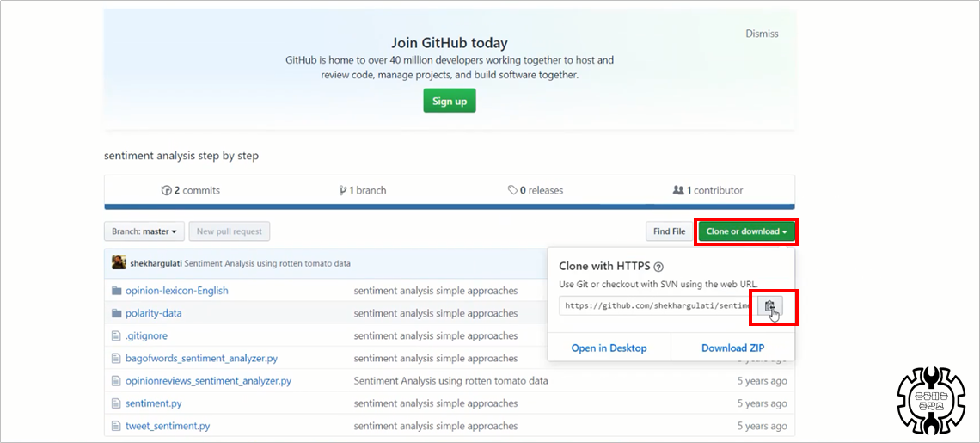This screenshot has width=980, height=443.
Task: Open commit message in tweet_sentiment.py row
Action: point(436,426)
